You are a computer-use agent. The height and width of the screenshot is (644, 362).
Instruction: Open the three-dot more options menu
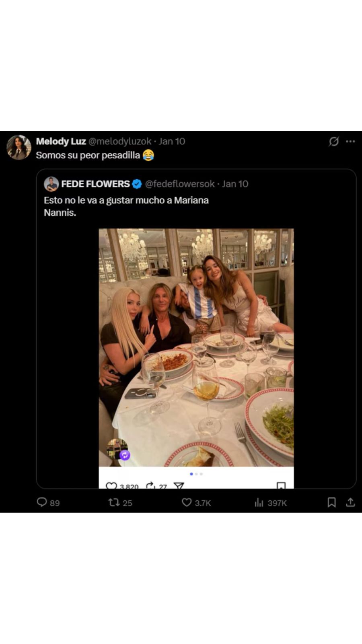click(x=350, y=141)
